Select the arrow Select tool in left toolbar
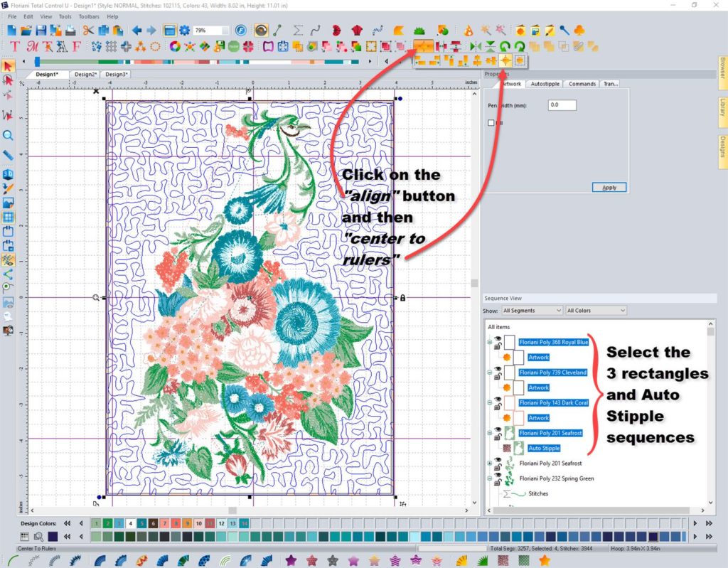Image resolution: width=728 pixels, height=568 pixels. coord(8,66)
